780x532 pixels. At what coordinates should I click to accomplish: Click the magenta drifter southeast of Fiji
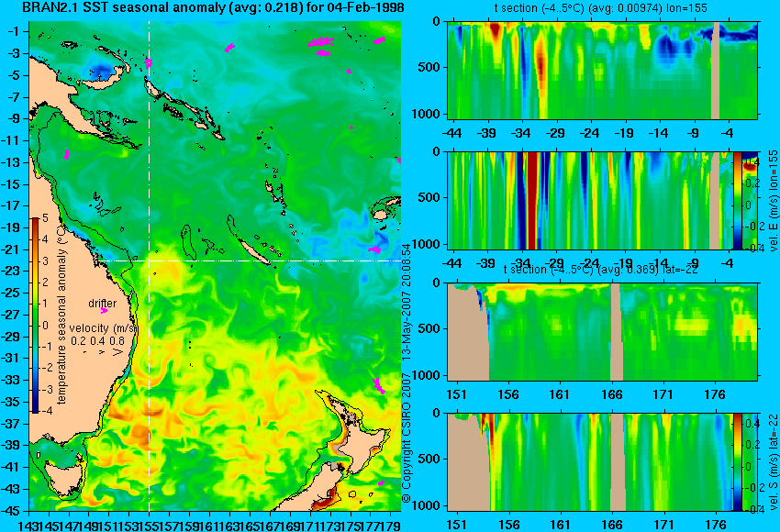(374, 249)
